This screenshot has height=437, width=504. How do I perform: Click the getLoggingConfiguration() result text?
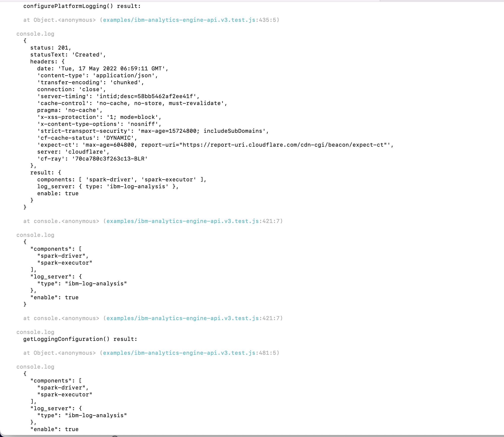point(80,339)
